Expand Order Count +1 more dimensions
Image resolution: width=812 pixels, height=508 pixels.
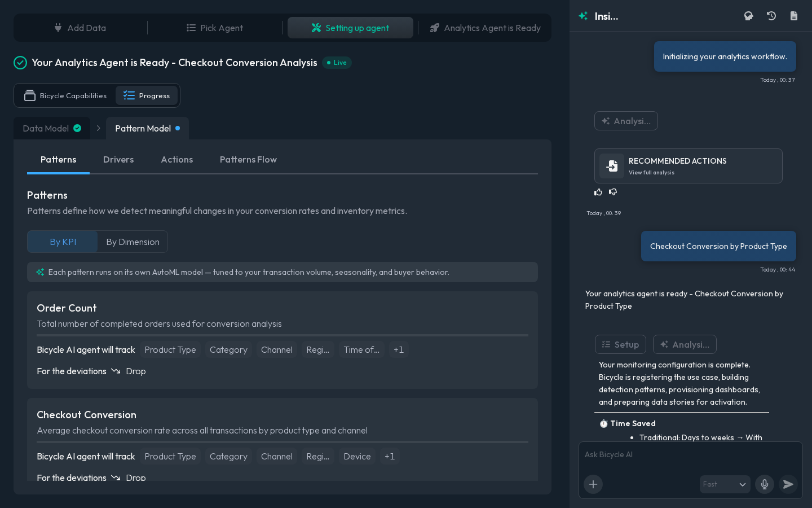coord(399,350)
